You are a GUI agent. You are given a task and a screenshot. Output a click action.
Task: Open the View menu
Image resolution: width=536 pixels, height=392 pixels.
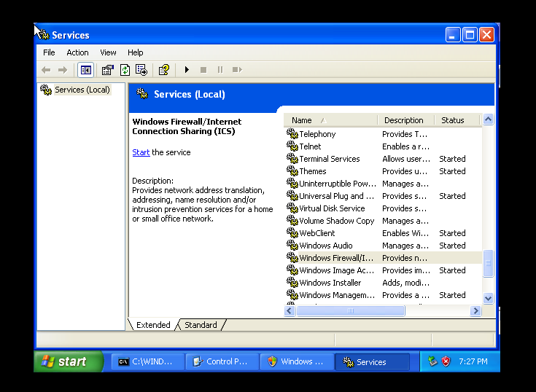click(x=108, y=52)
